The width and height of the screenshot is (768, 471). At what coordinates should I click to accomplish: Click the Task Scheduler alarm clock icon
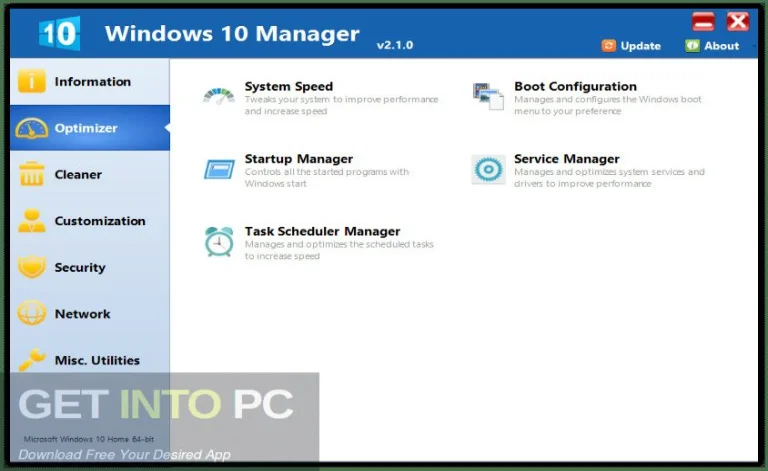[219, 241]
